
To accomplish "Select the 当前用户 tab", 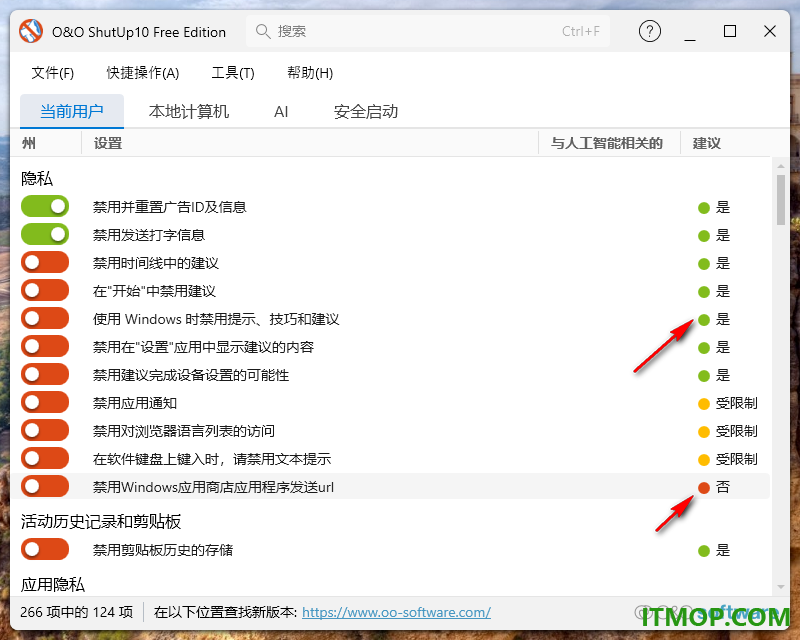I will click(x=72, y=111).
